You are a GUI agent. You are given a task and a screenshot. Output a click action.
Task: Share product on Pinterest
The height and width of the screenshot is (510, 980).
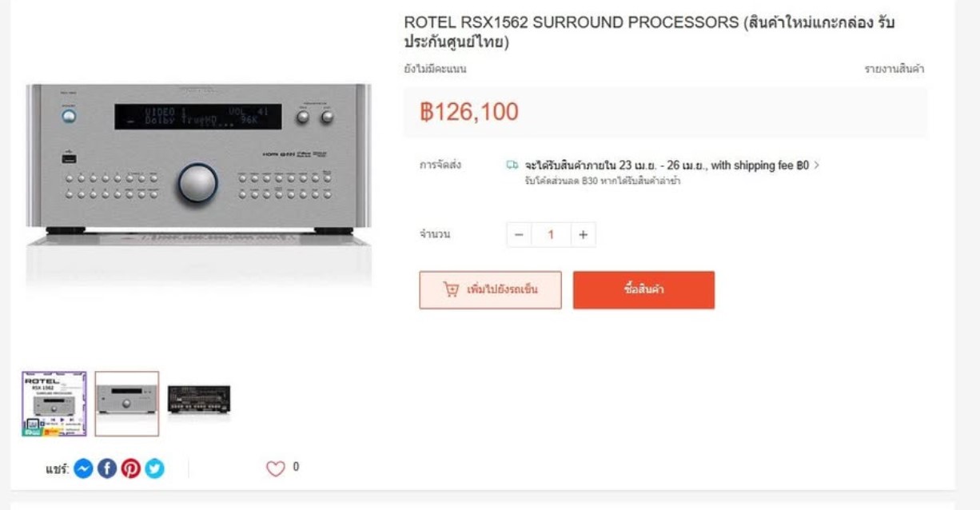click(130, 469)
